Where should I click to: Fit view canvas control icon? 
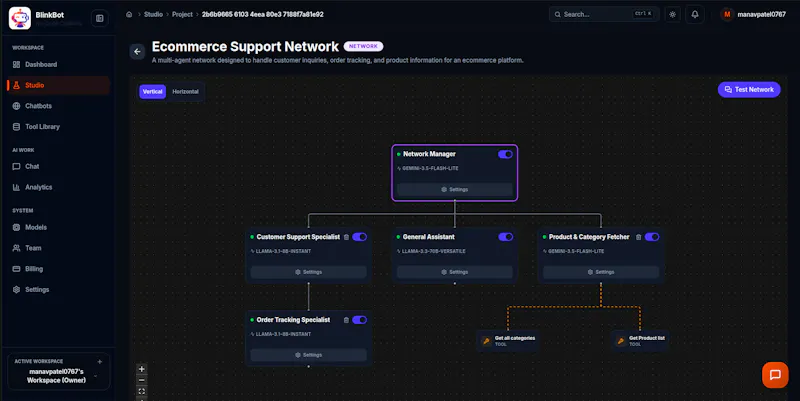click(142, 391)
